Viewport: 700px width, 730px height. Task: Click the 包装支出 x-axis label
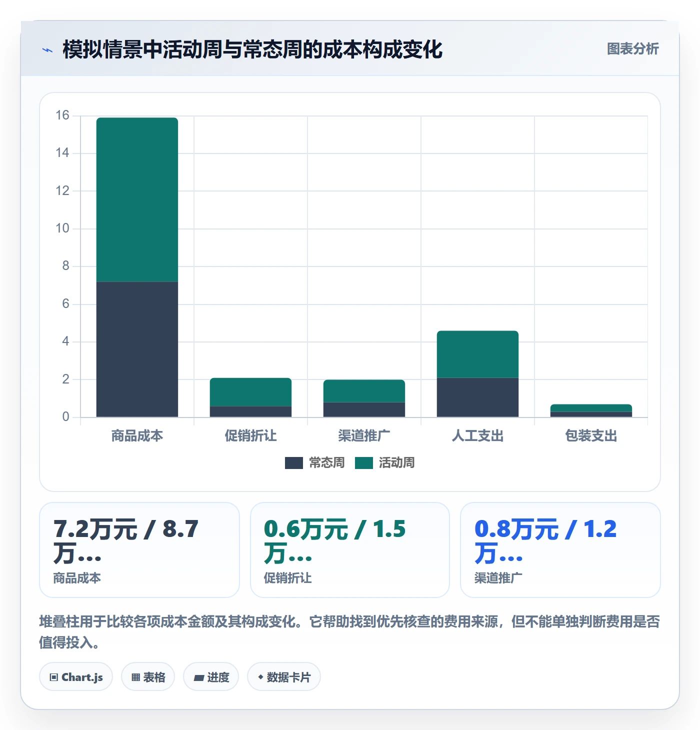591,436
